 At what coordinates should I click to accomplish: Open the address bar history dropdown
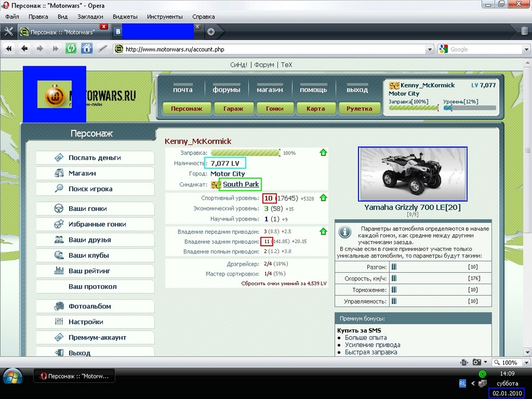point(430,49)
